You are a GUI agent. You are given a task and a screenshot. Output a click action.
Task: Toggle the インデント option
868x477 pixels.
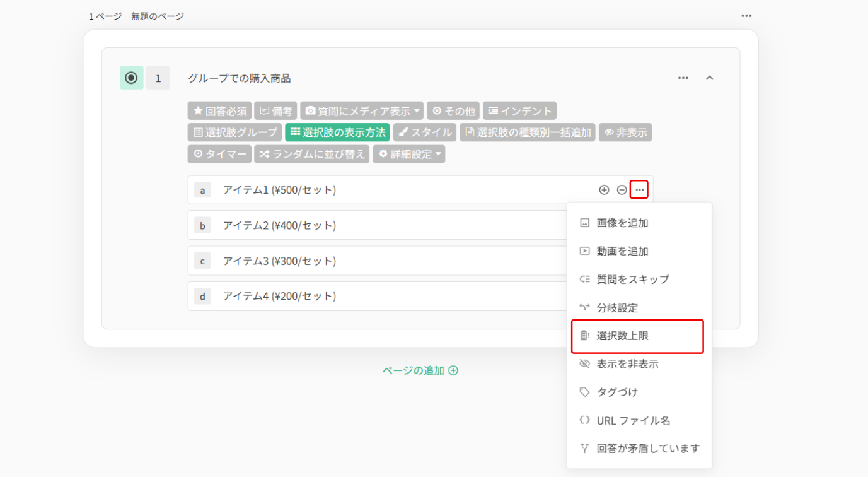click(519, 111)
